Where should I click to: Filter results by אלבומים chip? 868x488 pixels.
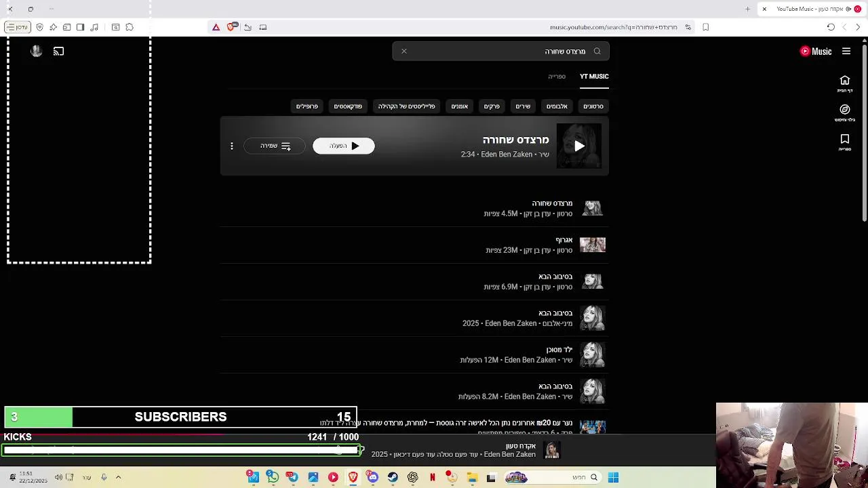[x=557, y=106]
